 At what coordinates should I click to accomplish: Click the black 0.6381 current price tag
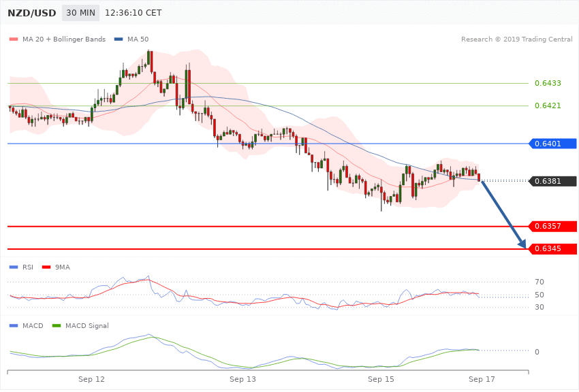tap(553, 181)
